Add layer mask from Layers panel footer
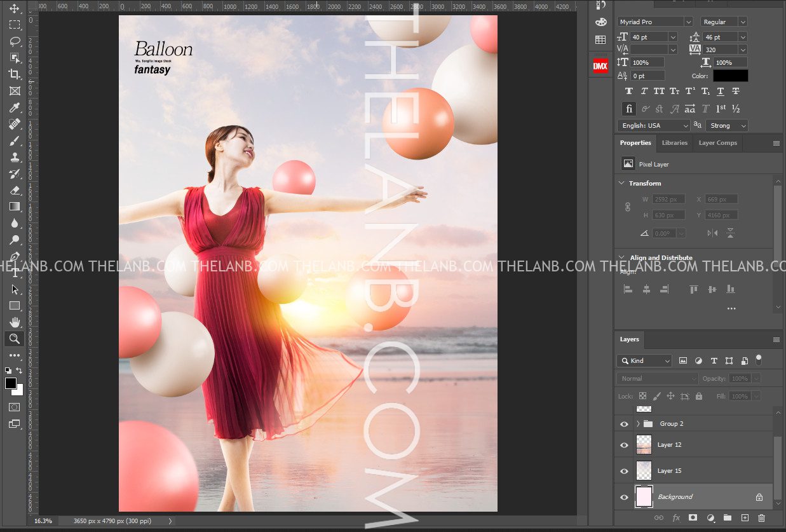The height and width of the screenshot is (532, 786). (x=693, y=518)
